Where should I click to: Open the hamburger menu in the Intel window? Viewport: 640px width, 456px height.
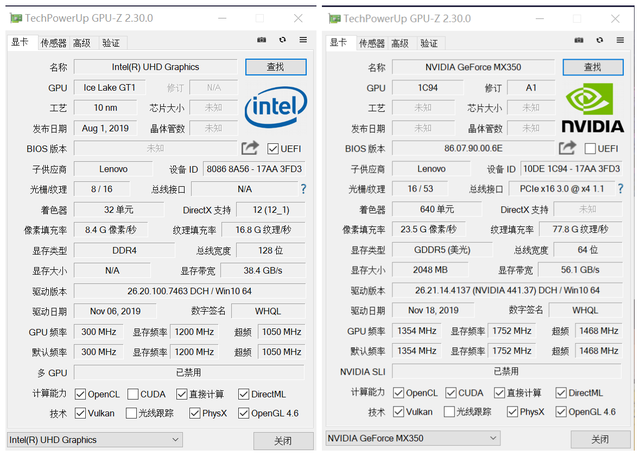(303, 40)
